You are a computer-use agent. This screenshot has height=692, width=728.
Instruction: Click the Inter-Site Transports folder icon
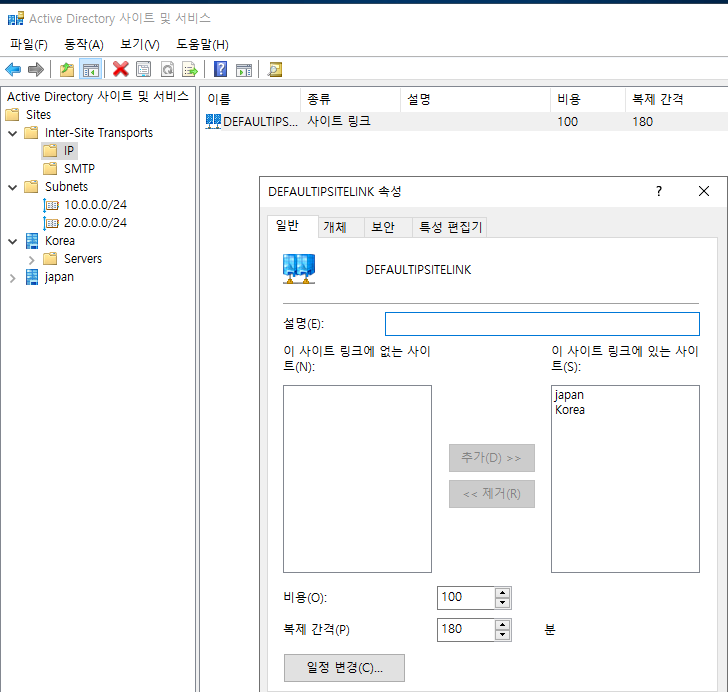[x=31, y=133]
